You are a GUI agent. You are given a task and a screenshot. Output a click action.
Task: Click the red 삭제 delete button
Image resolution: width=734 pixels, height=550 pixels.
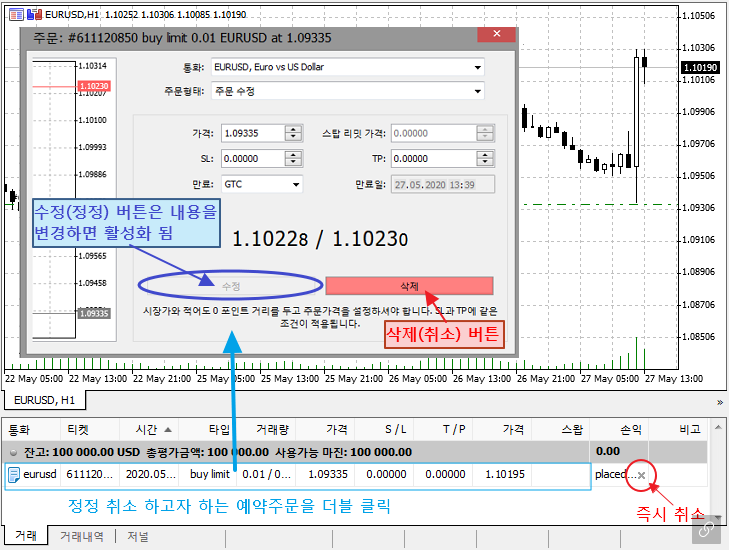pyautogui.click(x=409, y=286)
